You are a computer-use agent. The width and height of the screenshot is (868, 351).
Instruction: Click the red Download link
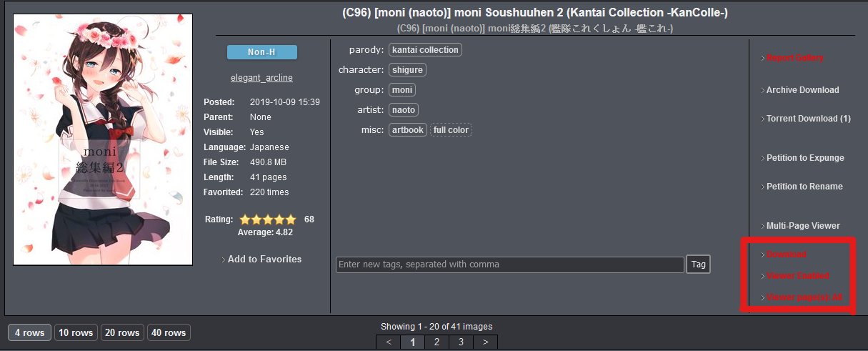point(786,254)
